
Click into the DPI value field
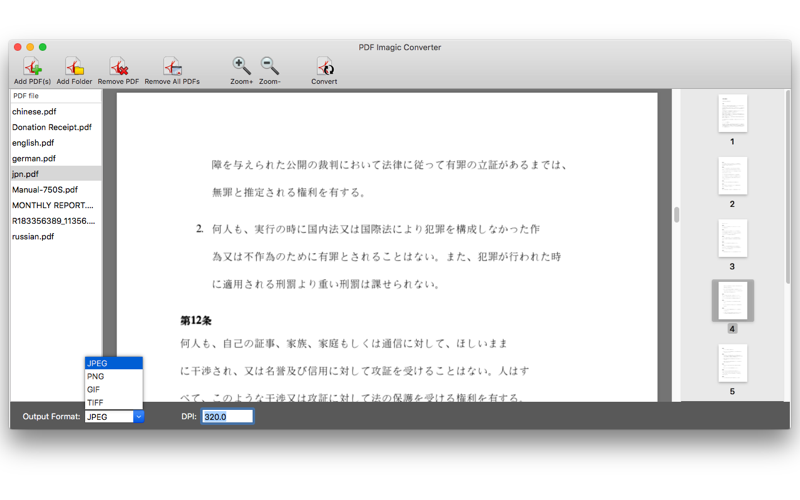pos(228,416)
